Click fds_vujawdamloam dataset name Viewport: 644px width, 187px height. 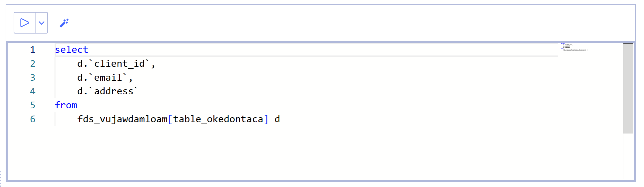(x=123, y=119)
